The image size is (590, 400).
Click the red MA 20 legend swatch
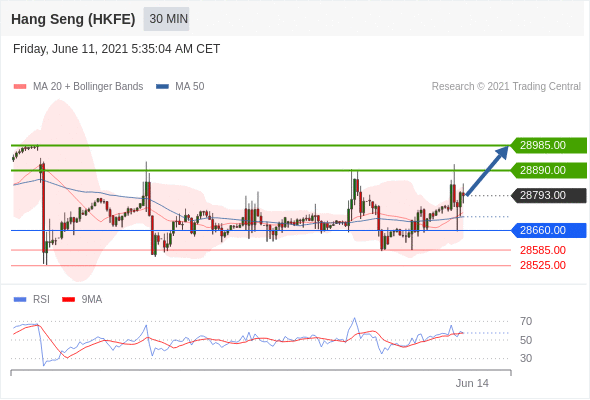(20, 87)
